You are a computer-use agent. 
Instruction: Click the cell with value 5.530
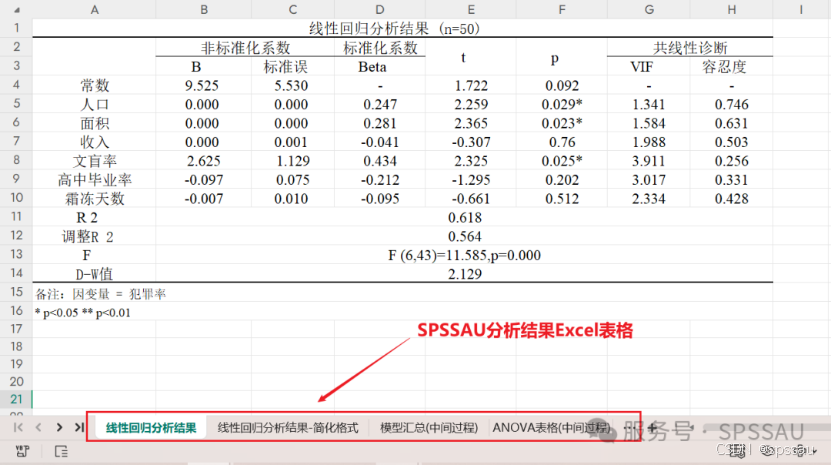point(291,85)
